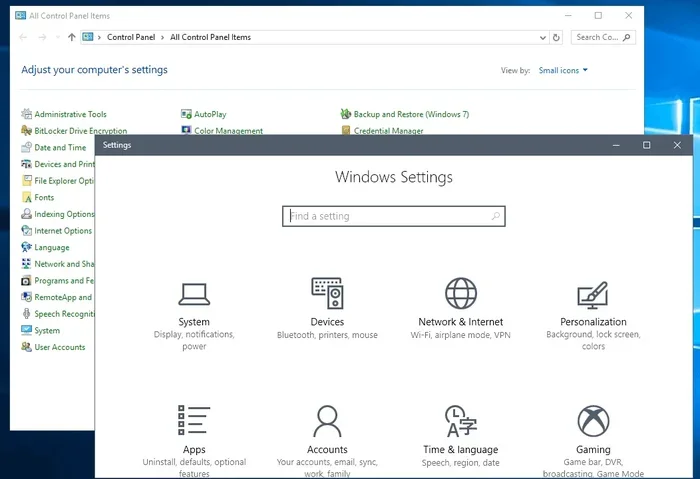Click the AutoPlay icon in Control Panel
Screen dimensions: 700x479
186,114
